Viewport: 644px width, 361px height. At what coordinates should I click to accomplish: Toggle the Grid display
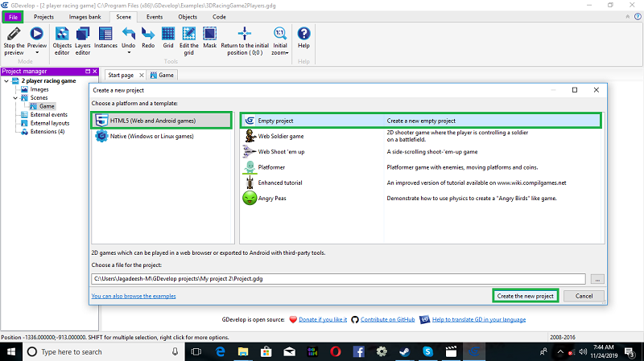click(x=168, y=38)
